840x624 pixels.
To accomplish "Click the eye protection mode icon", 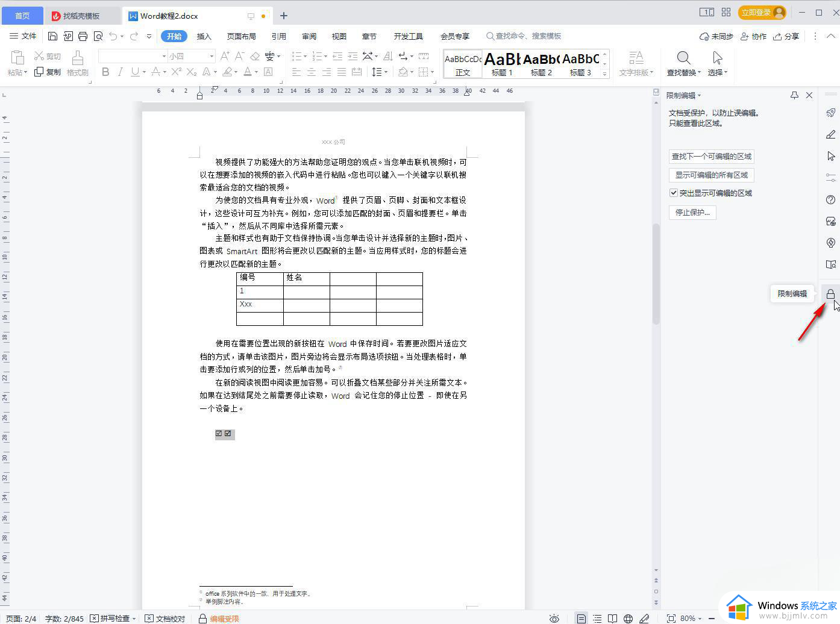I will point(554,618).
